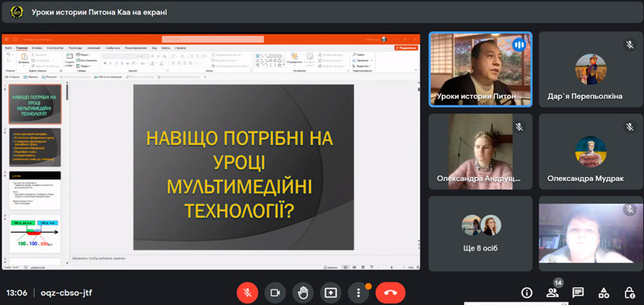Open host controls lock icon

(630, 293)
